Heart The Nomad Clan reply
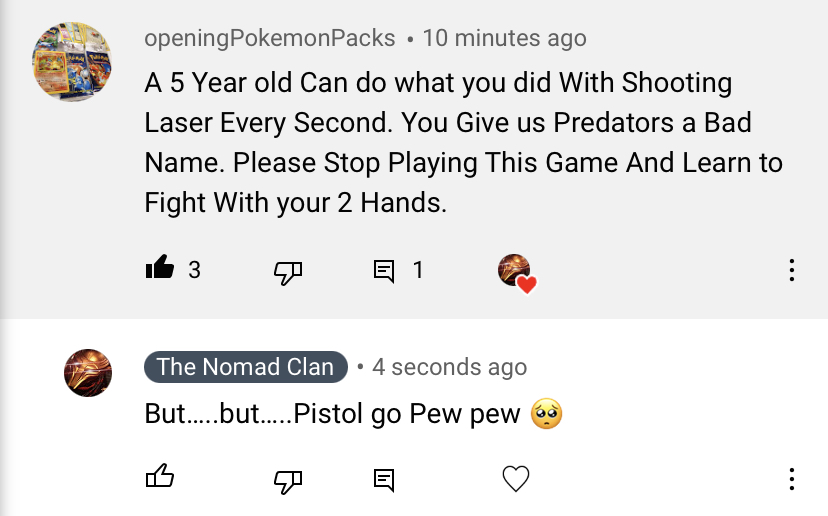Viewport: 828px width, 516px height. pos(515,480)
